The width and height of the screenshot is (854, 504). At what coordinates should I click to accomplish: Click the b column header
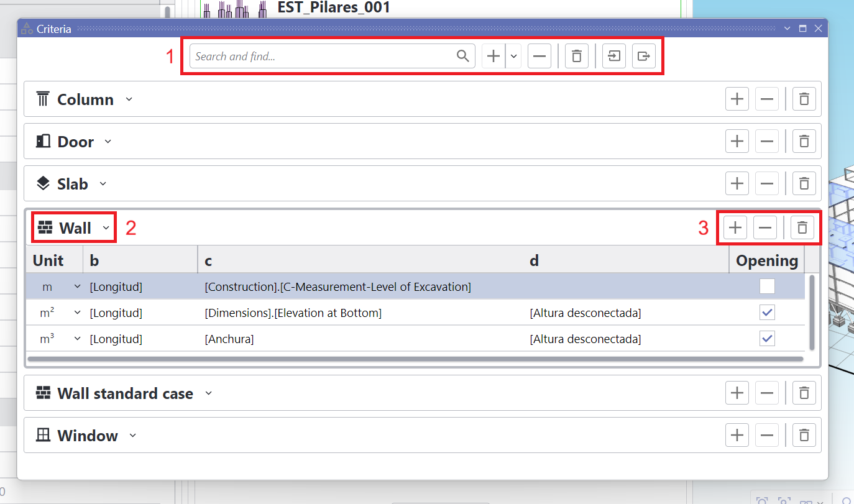tap(140, 260)
